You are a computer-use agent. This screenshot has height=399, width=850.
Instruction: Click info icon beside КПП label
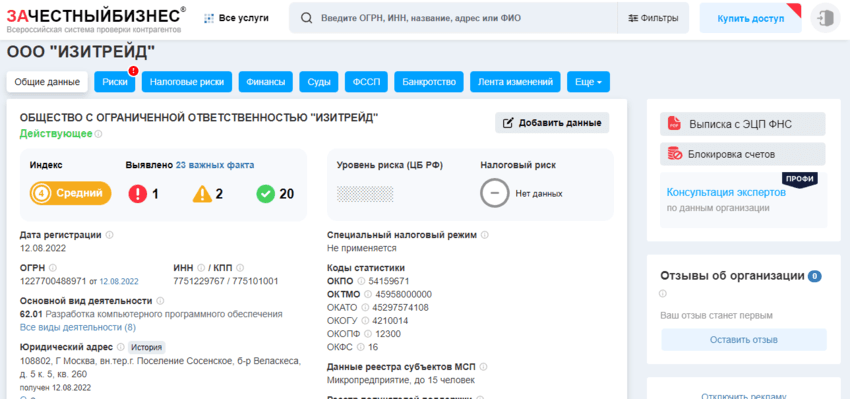tap(240, 268)
